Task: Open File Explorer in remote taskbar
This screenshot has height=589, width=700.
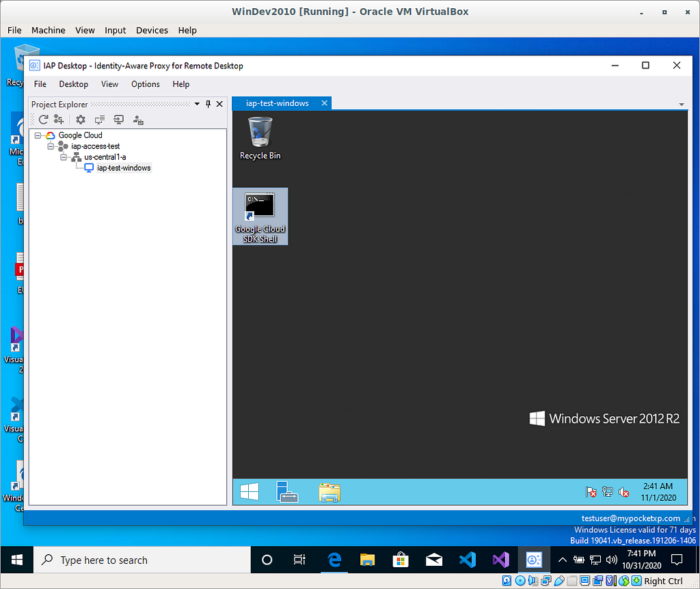Action: 329,492
